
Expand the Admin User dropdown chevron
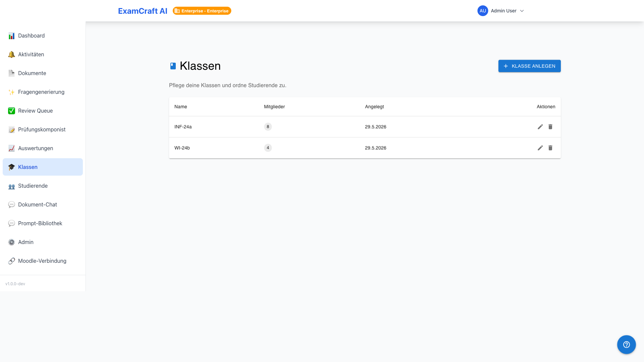pyautogui.click(x=522, y=11)
